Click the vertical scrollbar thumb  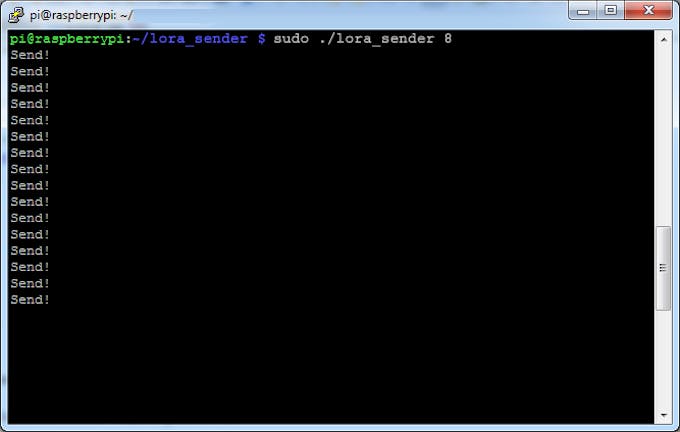point(664,268)
